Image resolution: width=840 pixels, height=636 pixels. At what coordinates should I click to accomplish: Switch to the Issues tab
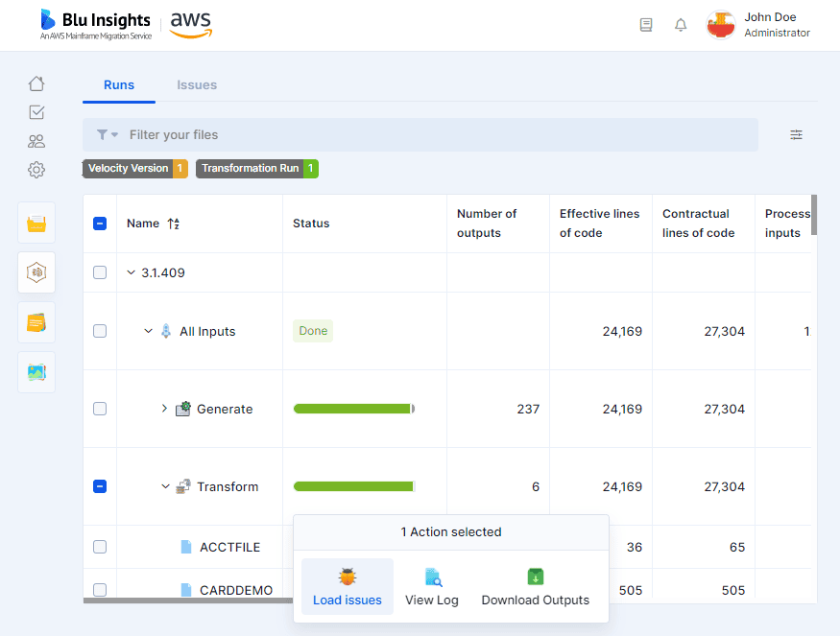(x=197, y=85)
